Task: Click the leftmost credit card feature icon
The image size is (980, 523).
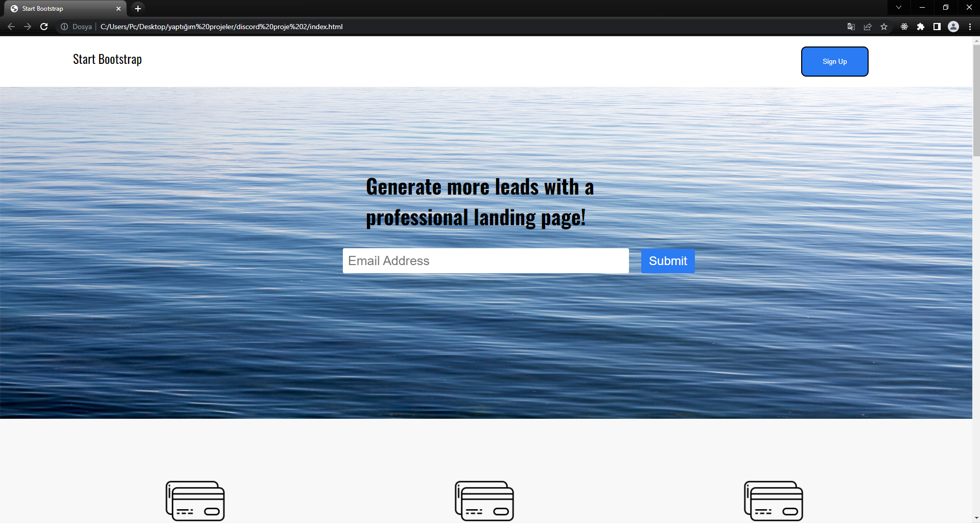Action: (x=195, y=501)
